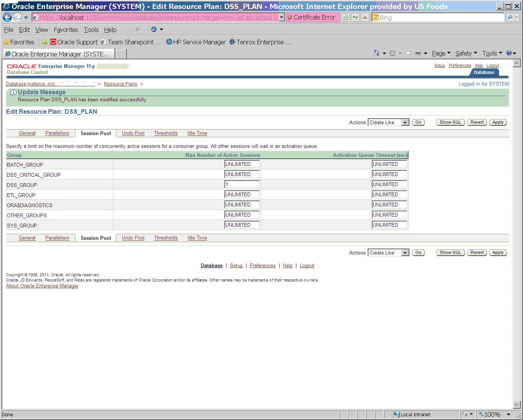
Task: Open the File menu
Action: pyautogui.click(x=9, y=30)
